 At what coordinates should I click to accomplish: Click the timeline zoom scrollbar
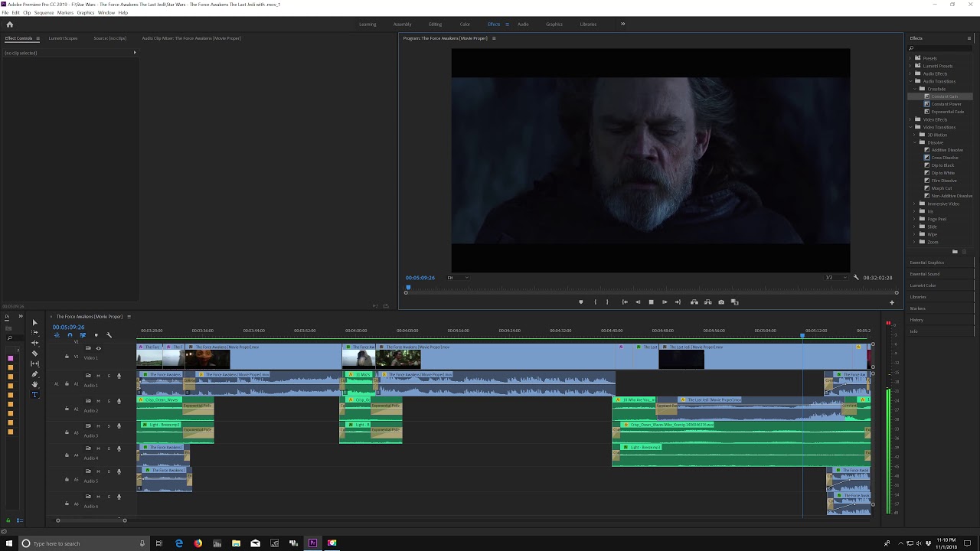(x=91, y=520)
